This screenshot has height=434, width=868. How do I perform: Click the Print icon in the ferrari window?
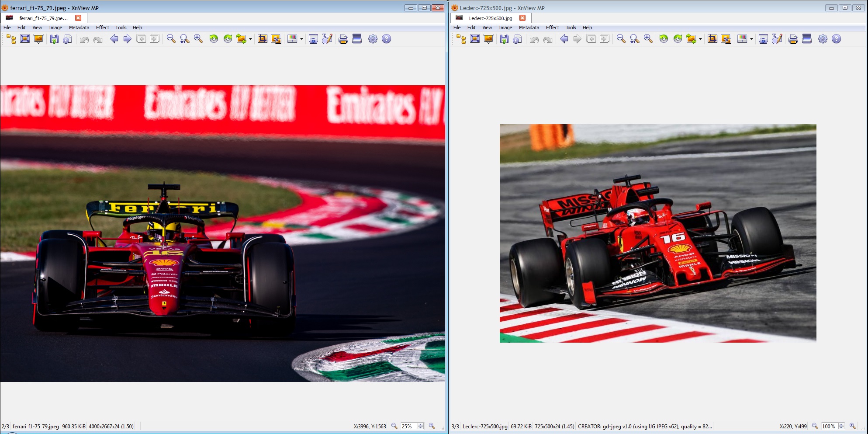pyautogui.click(x=343, y=39)
